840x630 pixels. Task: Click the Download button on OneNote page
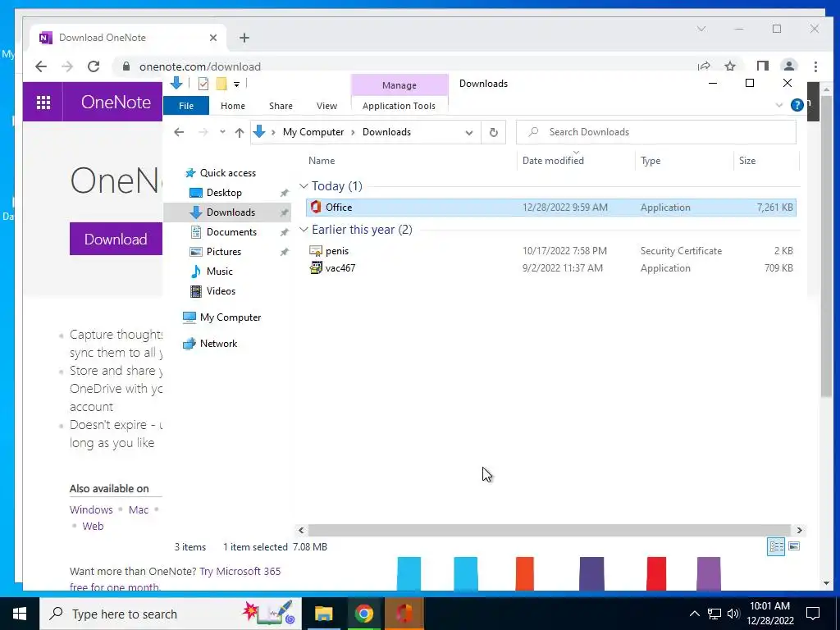116,239
